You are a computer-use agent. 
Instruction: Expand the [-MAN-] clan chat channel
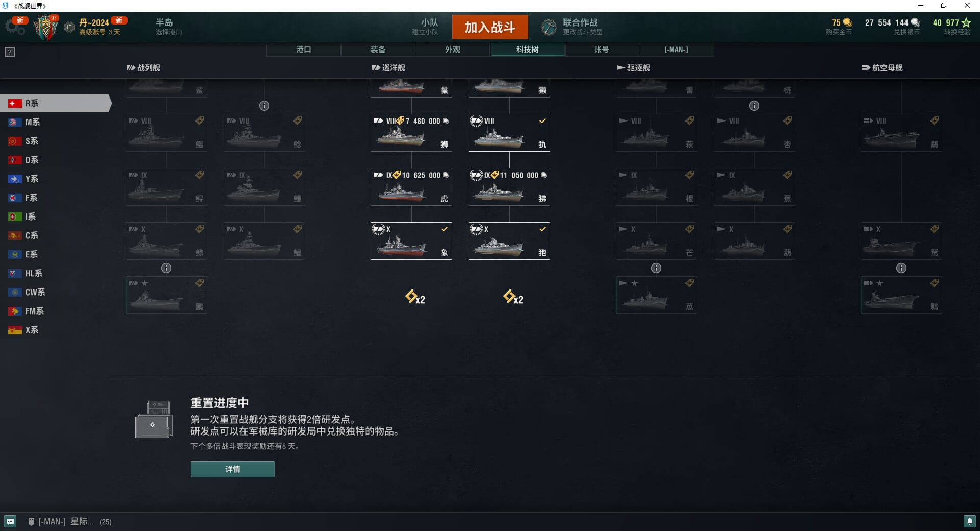pyautogui.click(x=69, y=521)
